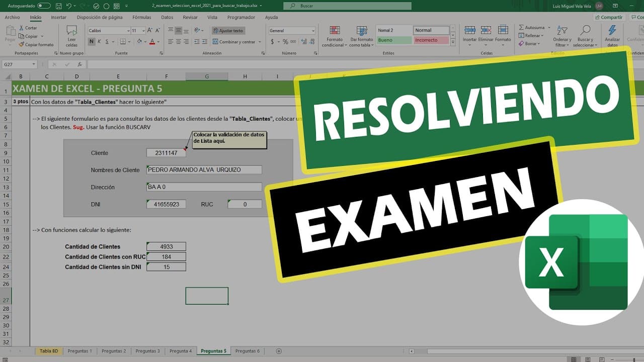Image resolution: width=644 pixels, height=362 pixels.
Task: Click the Copiar formato brush
Action: pos(21,45)
